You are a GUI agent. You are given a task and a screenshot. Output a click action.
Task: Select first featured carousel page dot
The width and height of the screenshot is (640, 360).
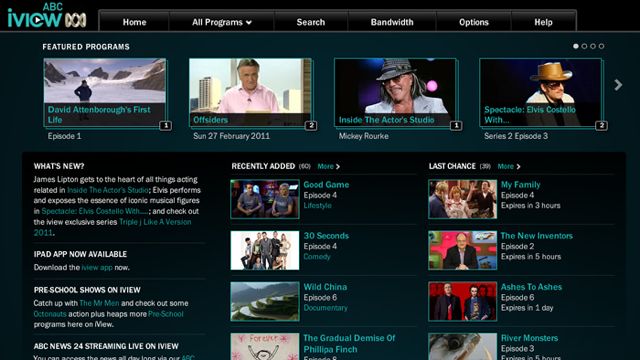(x=576, y=46)
